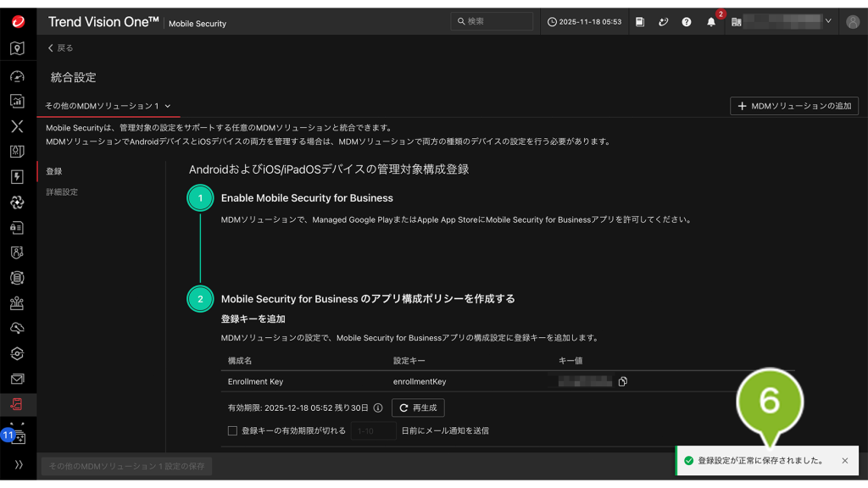868x488 pixels.
Task: Open the email envelope sidebar icon
Action: 18,379
